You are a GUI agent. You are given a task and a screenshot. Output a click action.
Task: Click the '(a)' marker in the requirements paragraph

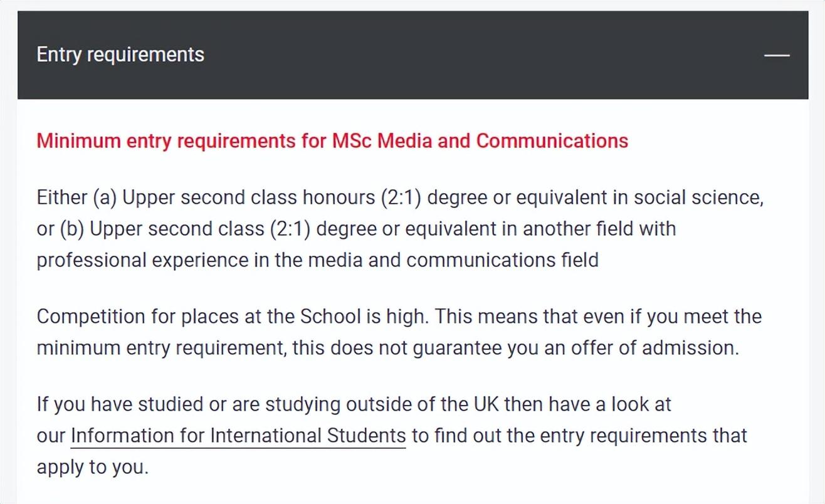104,197
